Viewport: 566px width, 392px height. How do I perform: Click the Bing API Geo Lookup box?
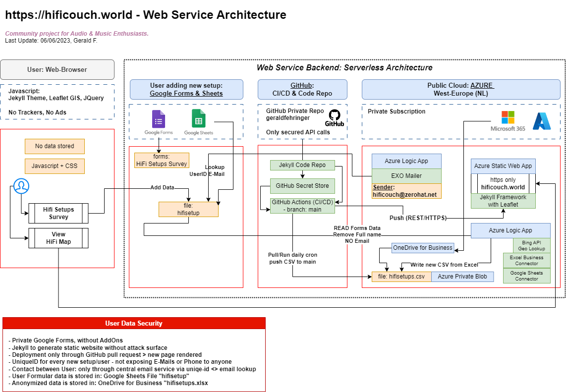pyautogui.click(x=531, y=245)
